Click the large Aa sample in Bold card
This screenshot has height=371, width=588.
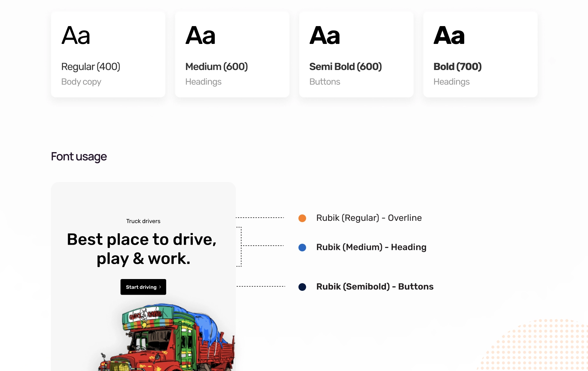(x=449, y=36)
